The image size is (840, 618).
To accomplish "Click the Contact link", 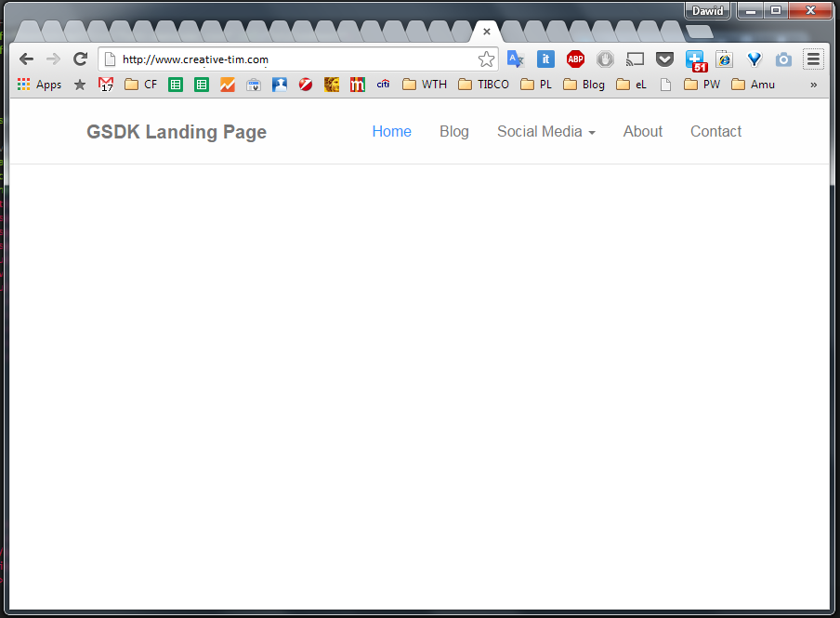I will coord(715,132).
